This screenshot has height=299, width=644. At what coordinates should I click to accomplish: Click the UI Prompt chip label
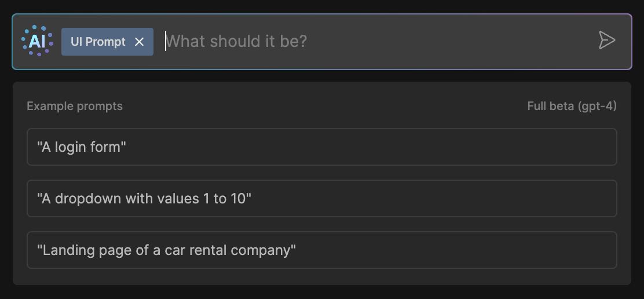(x=98, y=42)
